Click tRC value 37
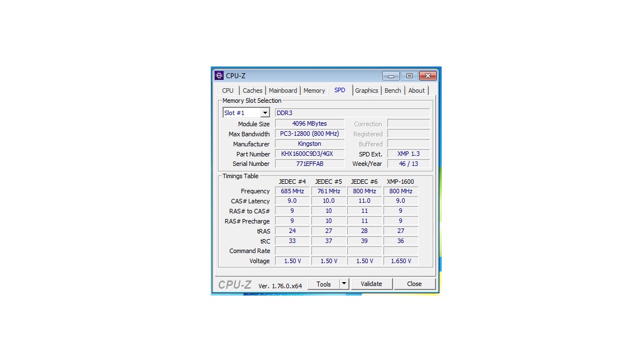 (329, 241)
